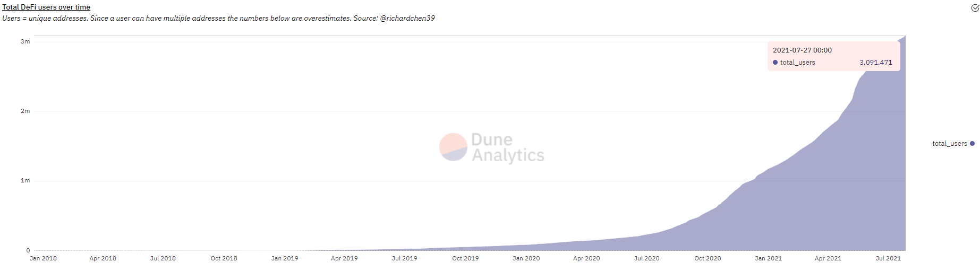Click the total_users legend label
The width and height of the screenshot is (980, 271).
tap(949, 144)
